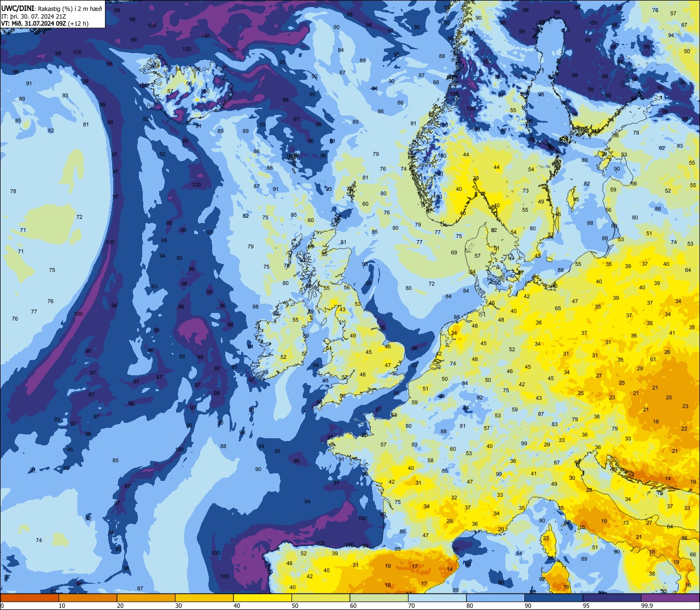This screenshot has width=700, height=610.
Task: Click the 20–30 light orange legend swatch
Action: 146,597
